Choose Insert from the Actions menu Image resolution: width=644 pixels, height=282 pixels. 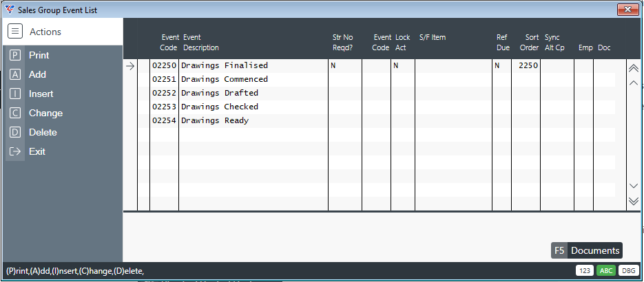pyautogui.click(x=41, y=94)
